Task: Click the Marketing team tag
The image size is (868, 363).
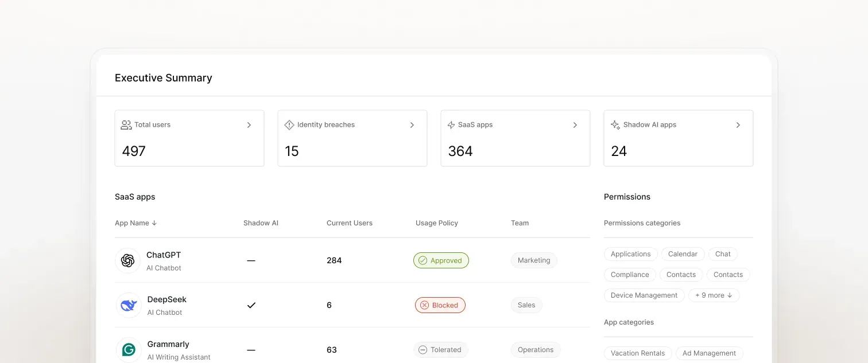Action: tap(534, 260)
